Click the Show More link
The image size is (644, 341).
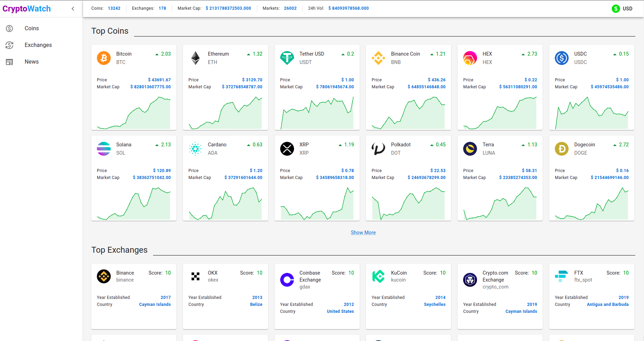click(x=363, y=233)
